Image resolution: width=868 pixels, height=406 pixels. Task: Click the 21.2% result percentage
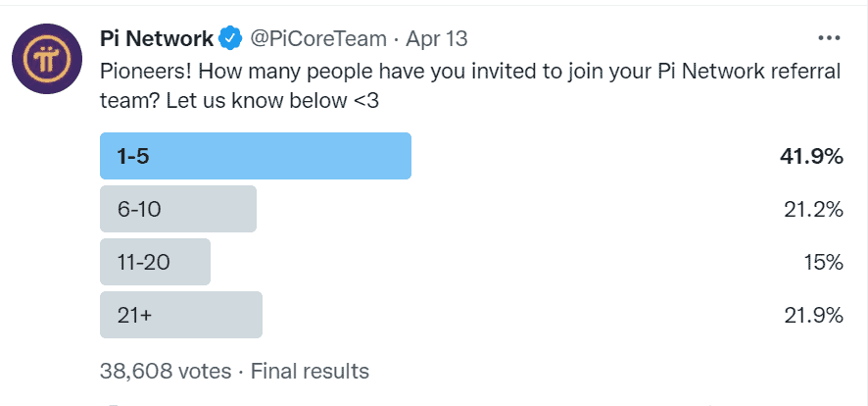coord(813,209)
